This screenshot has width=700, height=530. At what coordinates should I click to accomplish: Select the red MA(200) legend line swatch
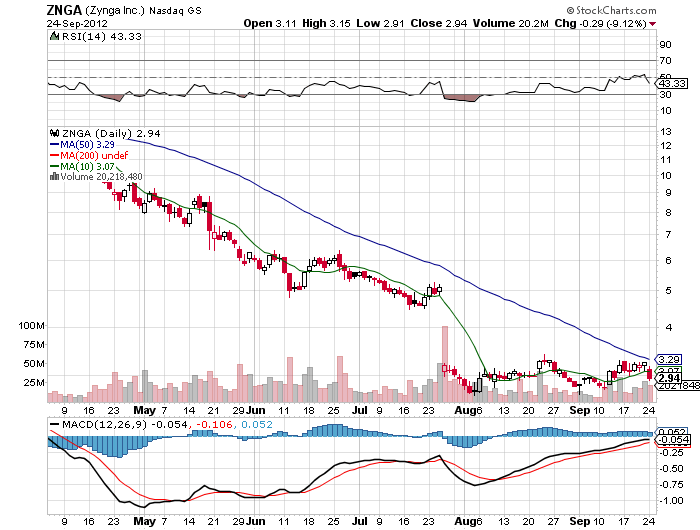[x=54, y=156]
